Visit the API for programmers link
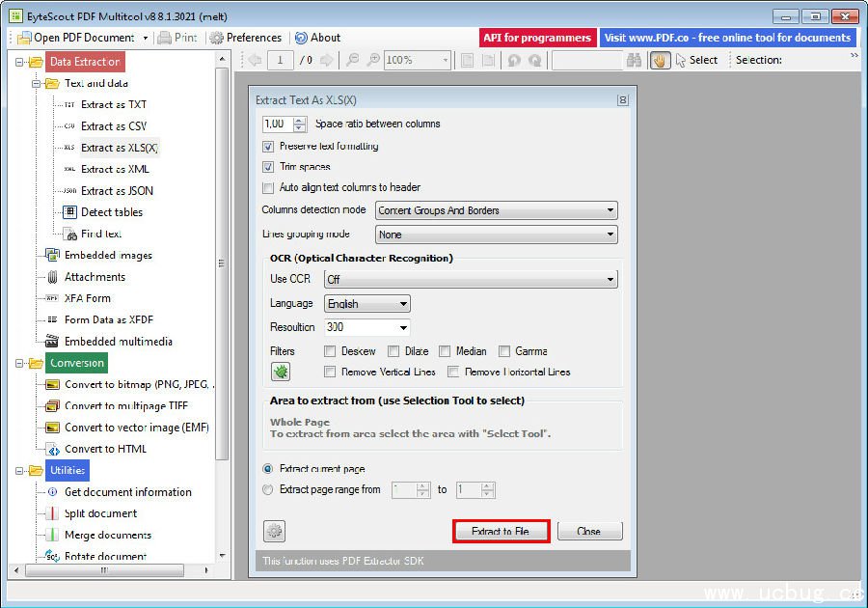This screenshot has height=608, width=868. click(536, 38)
